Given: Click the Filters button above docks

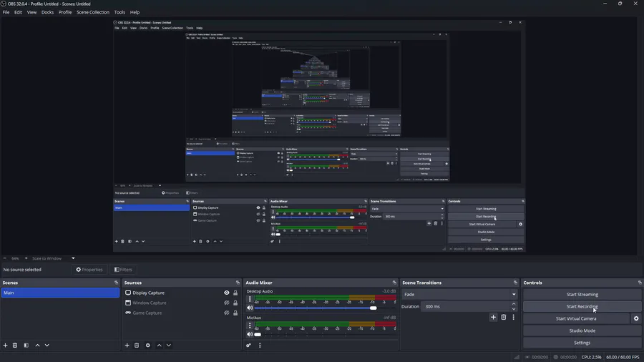Looking at the screenshot, I should 123,270.
